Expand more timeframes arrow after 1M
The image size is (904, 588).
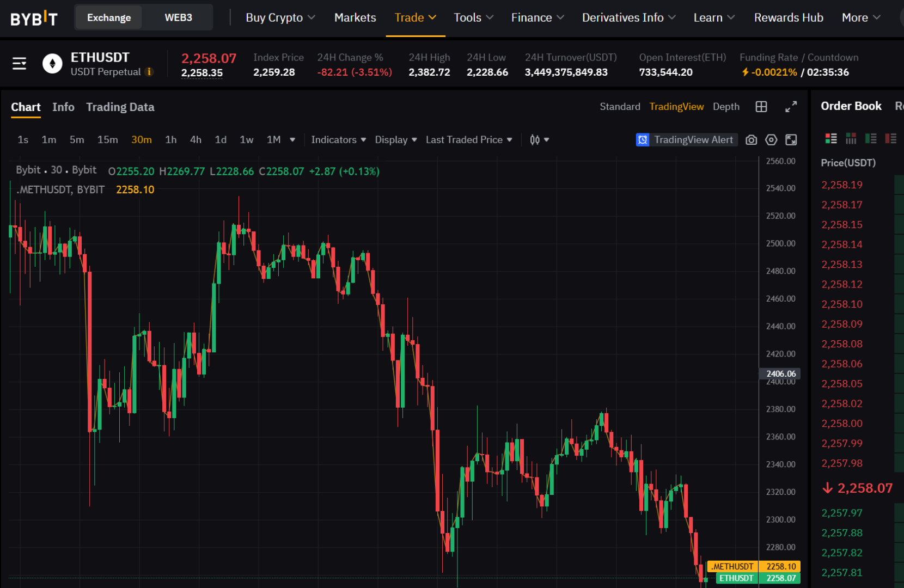pyautogui.click(x=292, y=140)
